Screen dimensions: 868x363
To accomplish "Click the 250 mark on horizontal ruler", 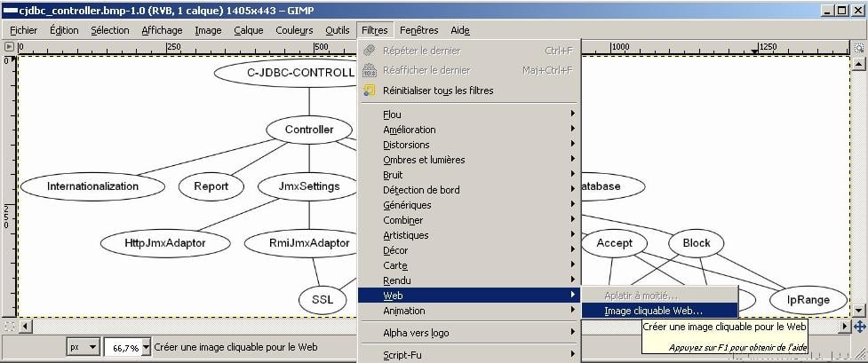I will 173,47.
